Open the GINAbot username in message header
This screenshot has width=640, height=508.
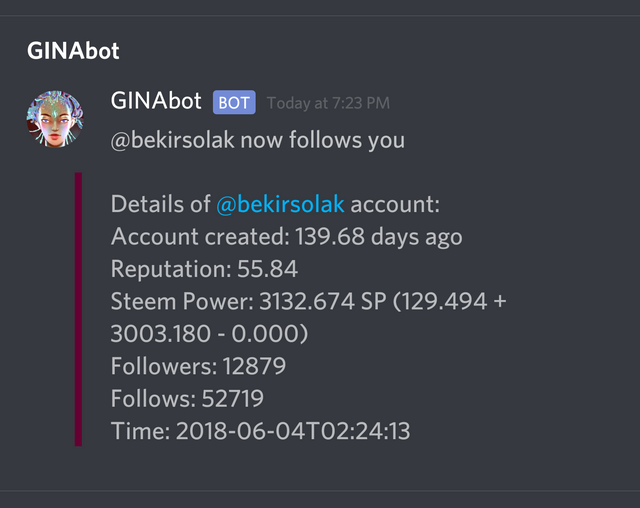click(x=156, y=101)
